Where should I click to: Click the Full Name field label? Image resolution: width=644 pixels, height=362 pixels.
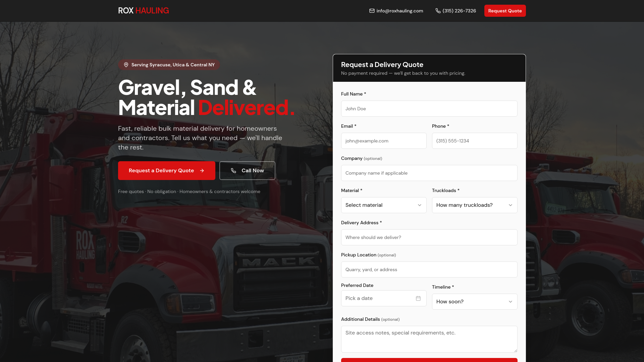tap(354, 94)
